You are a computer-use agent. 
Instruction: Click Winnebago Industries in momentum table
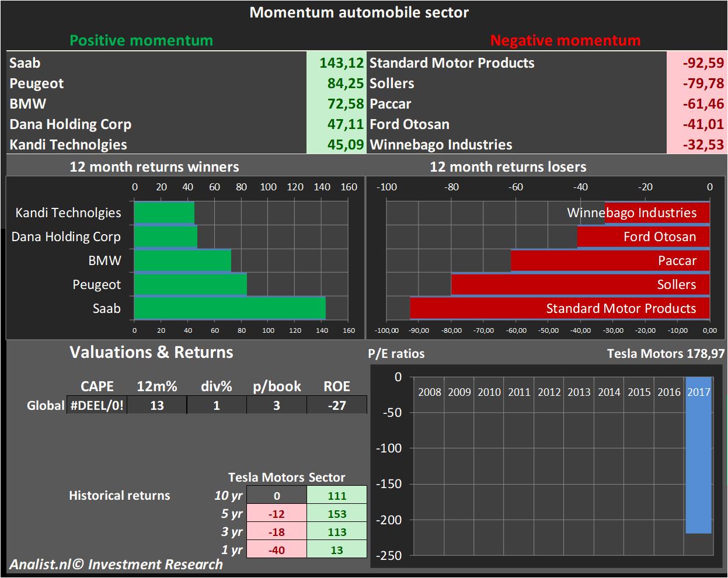441,145
